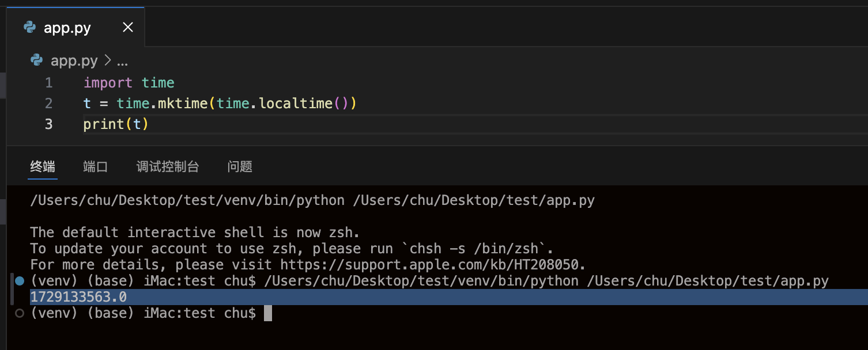The width and height of the screenshot is (868, 350).
Task: Open the 调试控制台 panel tab
Action: (168, 167)
